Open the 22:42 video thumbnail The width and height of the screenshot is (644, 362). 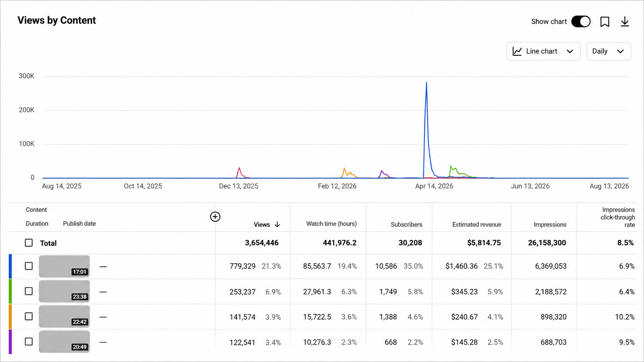click(x=64, y=316)
